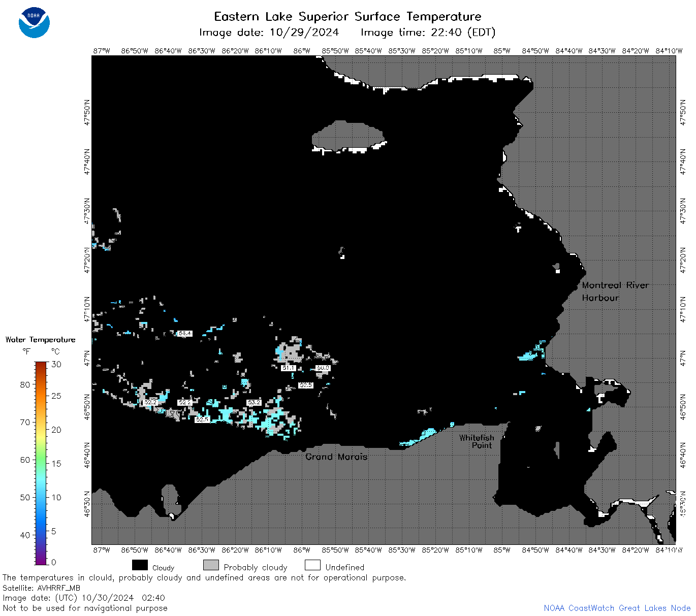Click 84°30'W label on the bottom axis
Image resolution: width=696 pixels, height=616 pixels.
pyautogui.click(x=602, y=550)
